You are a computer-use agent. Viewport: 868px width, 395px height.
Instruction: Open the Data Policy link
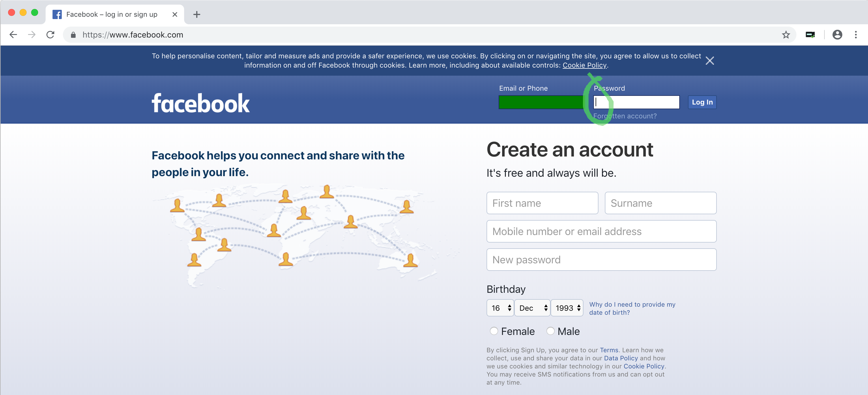[621, 358]
